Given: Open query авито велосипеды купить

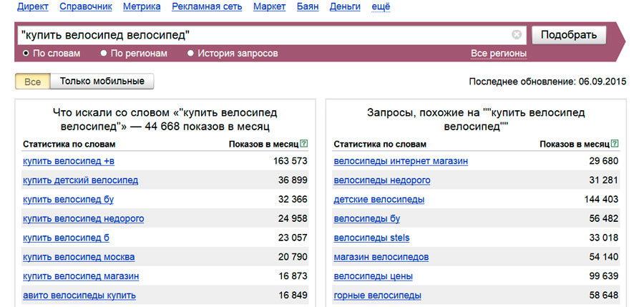Looking at the screenshot, I should [79, 296].
